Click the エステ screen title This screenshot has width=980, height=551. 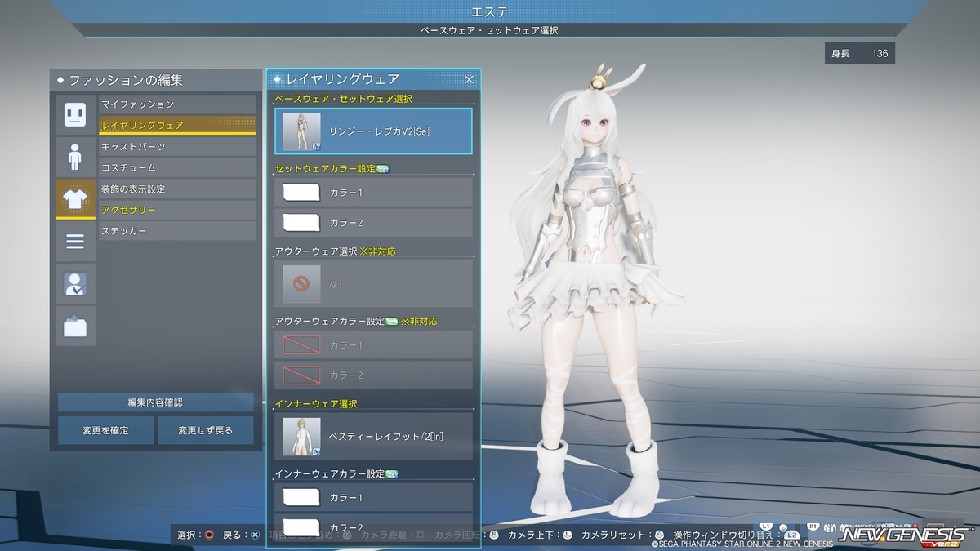point(490,11)
